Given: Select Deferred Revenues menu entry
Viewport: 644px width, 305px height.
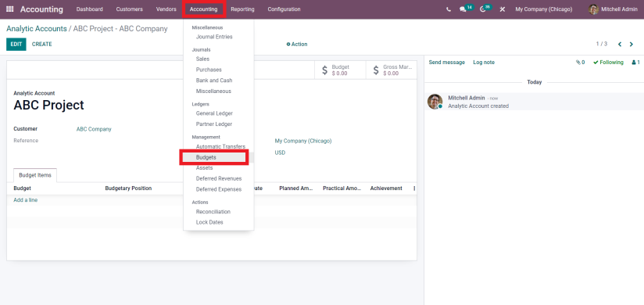Looking at the screenshot, I should pyautogui.click(x=219, y=179).
